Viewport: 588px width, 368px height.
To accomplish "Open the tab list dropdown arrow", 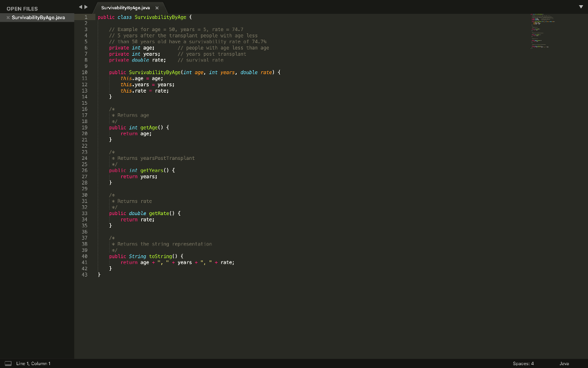I will (581, 7).
